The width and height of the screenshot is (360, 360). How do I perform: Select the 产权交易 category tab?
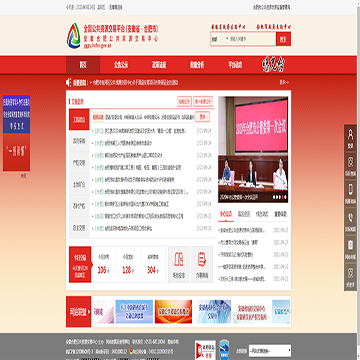coord(79,163)
